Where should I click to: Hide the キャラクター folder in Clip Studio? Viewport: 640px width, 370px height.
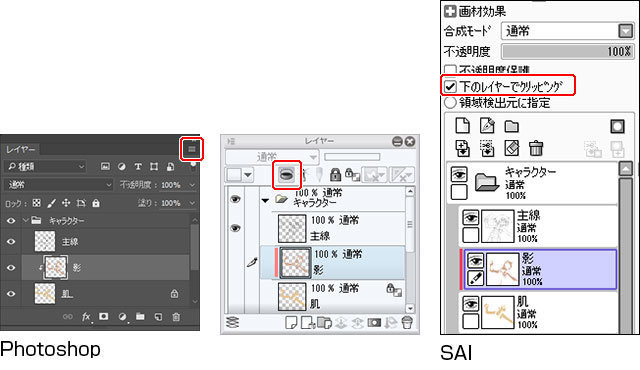235,199
